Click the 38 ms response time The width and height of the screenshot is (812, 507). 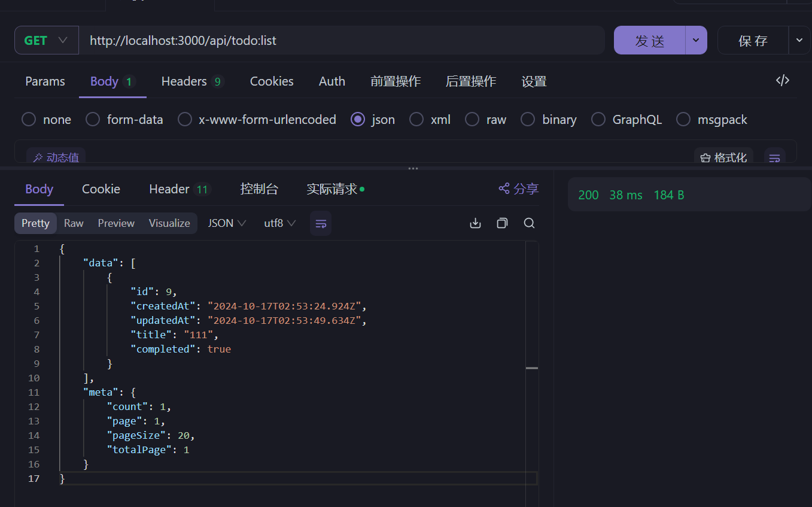coord(626,195)
